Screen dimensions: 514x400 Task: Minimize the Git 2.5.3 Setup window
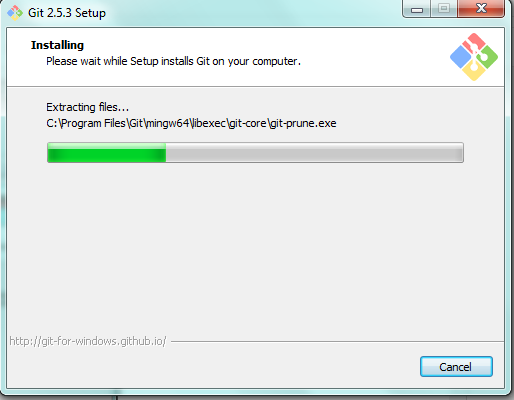click(x=417, y=9)
